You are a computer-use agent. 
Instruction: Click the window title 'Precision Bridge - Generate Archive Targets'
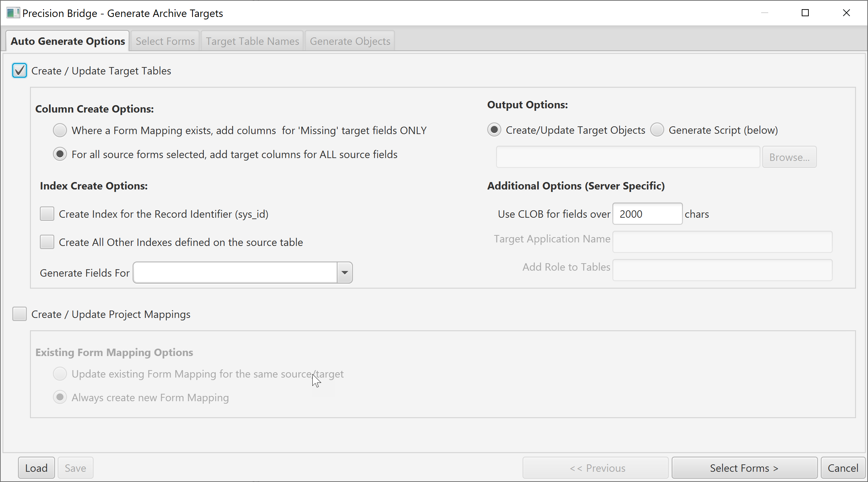[123, 13]
